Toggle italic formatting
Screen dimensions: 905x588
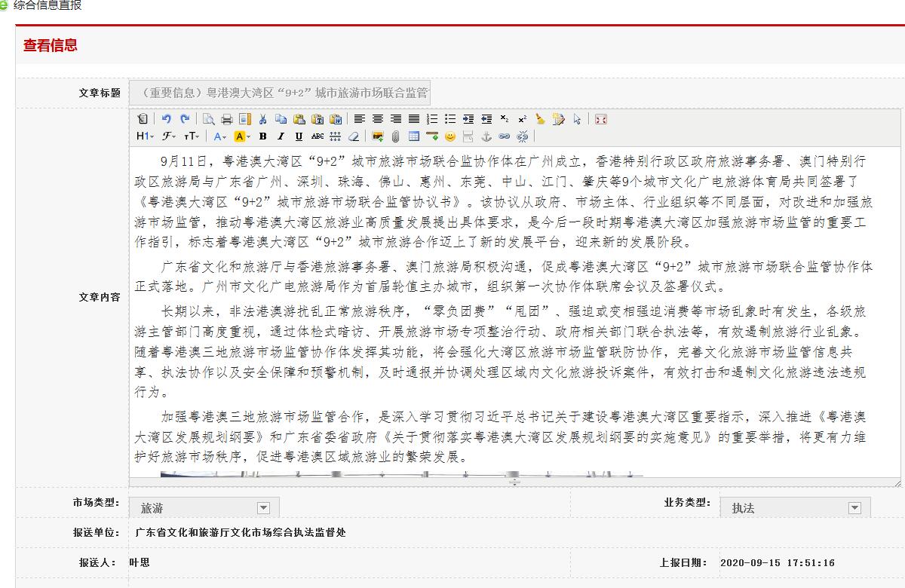click(x=281, y=136)
